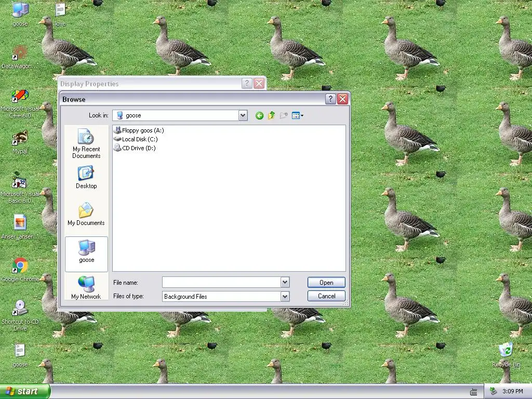Image resolution: width=532 pixels, height=399 pixels.
Task: Click the Create New Folder toolbar icon
Action: point(284,116)
